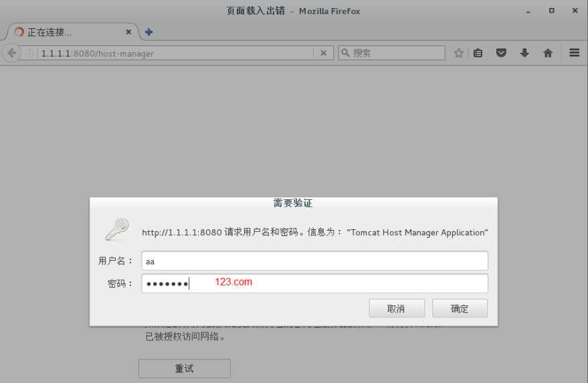Click the 需要验证 dialog title
This screenshot has width=588, height=383.
tap(293, 203)
